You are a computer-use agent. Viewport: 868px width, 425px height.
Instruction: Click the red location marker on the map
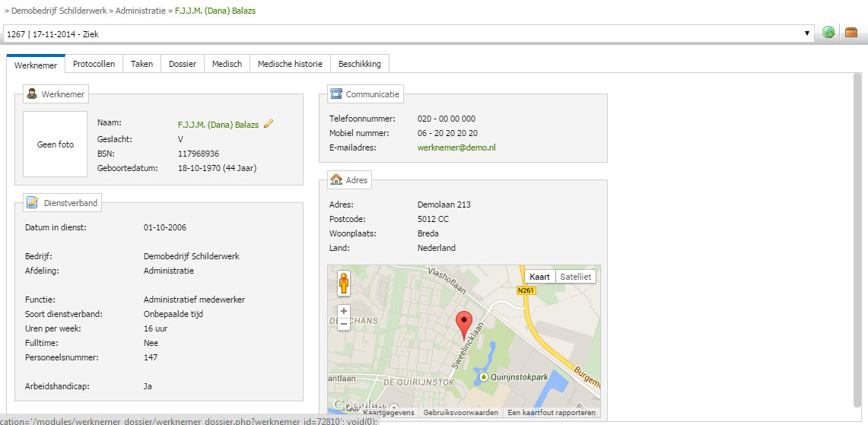pyautogui.click(x=465, y=325)
